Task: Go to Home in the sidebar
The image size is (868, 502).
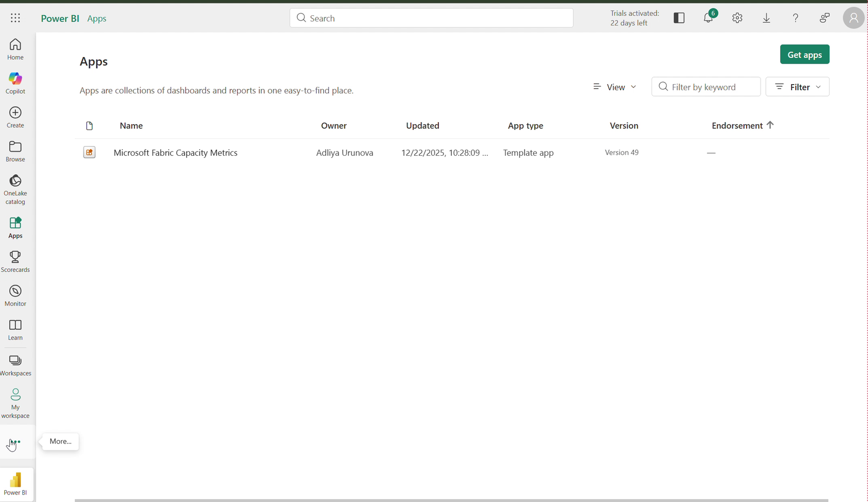Action: pos(15,49)
